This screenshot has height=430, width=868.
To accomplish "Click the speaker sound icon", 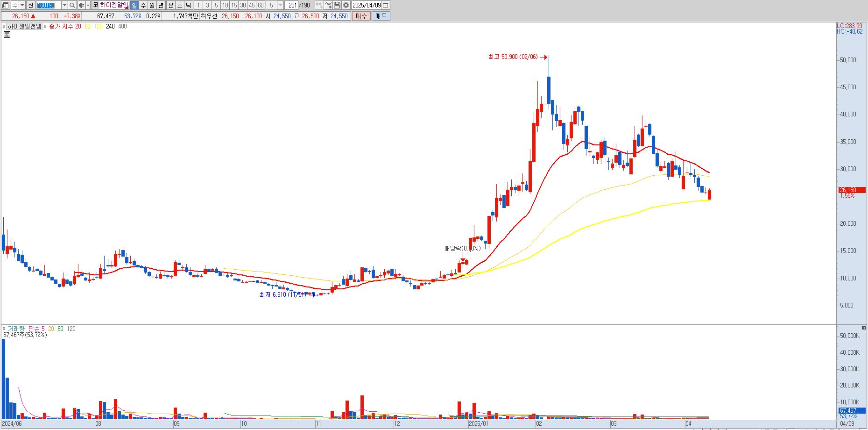I will click(x=81, y=5).
